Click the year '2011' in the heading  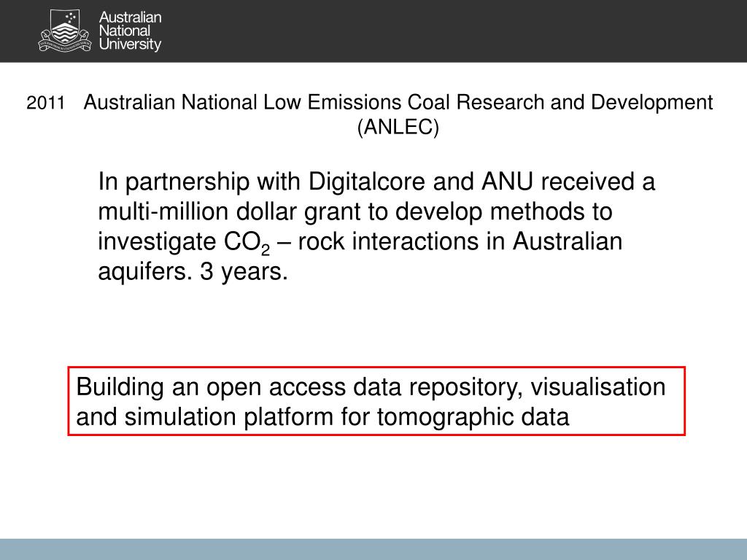tap(46, 103)
